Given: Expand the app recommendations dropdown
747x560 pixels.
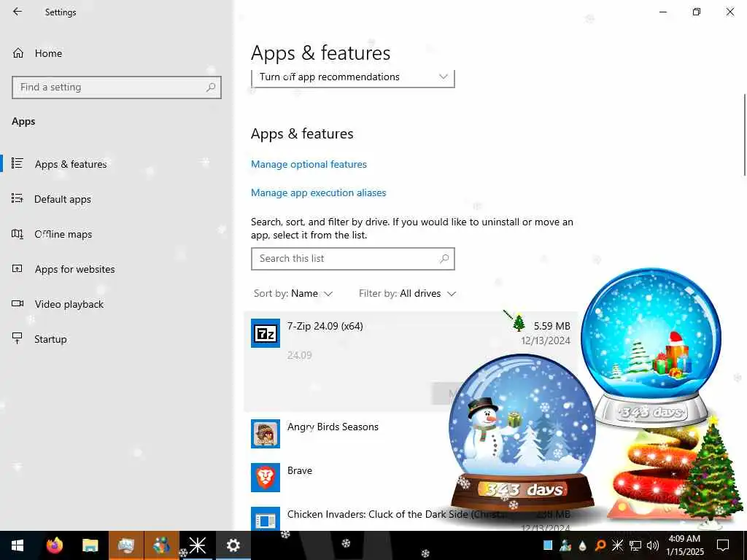Looking at the screenshot, I should (352, 77).
